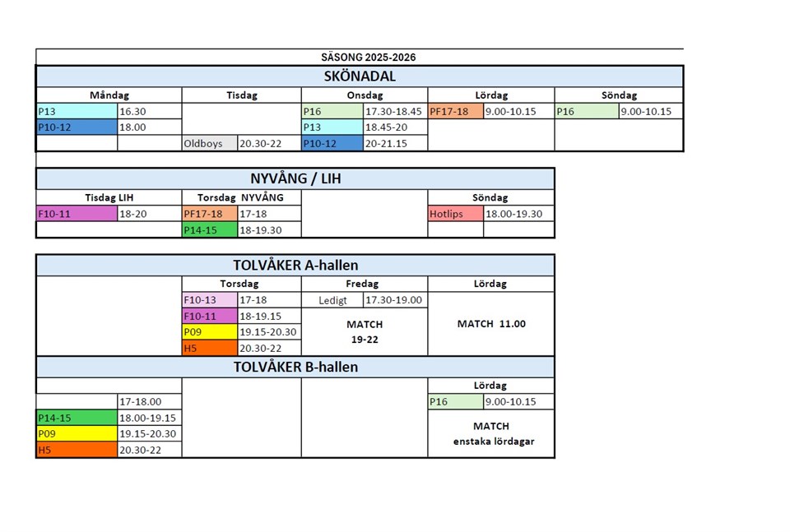790x532 pixels.
Task: Click the TOLVÅKER B-hallen header
Action: [295, 367]
